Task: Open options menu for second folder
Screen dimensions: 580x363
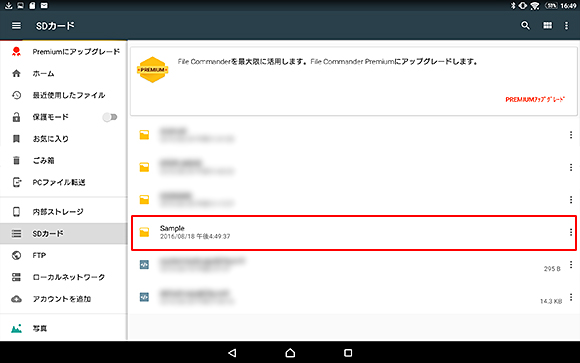Action: coord(571,167)
